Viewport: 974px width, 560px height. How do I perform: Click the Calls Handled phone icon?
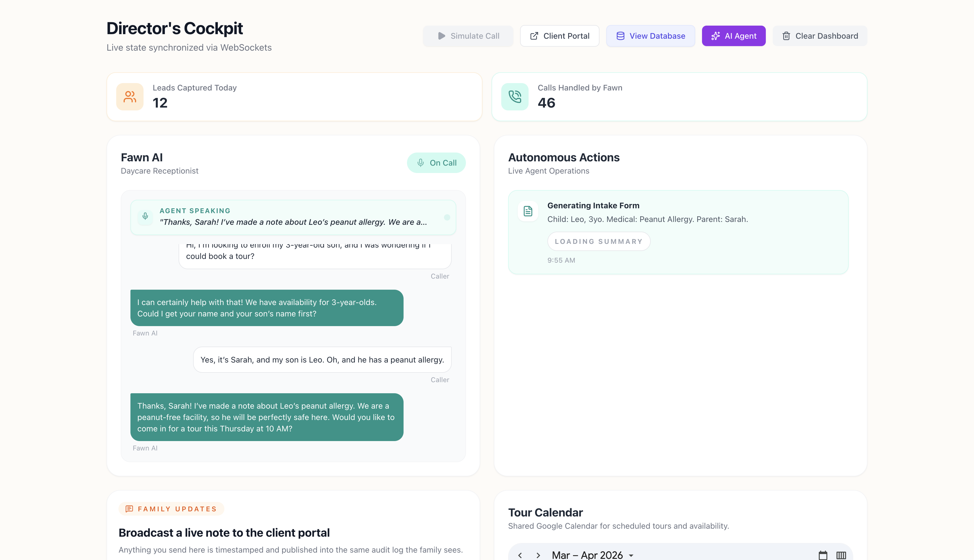515,96
